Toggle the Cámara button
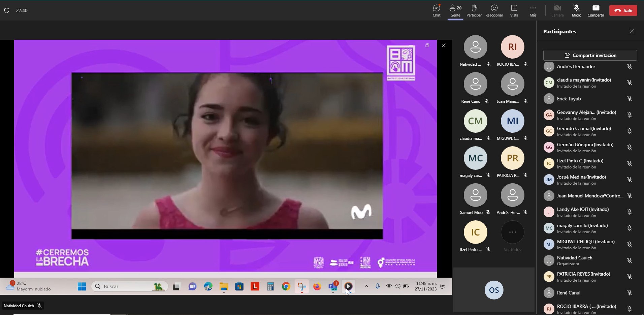This screenshot has width=644, height=315. [557, 10]
